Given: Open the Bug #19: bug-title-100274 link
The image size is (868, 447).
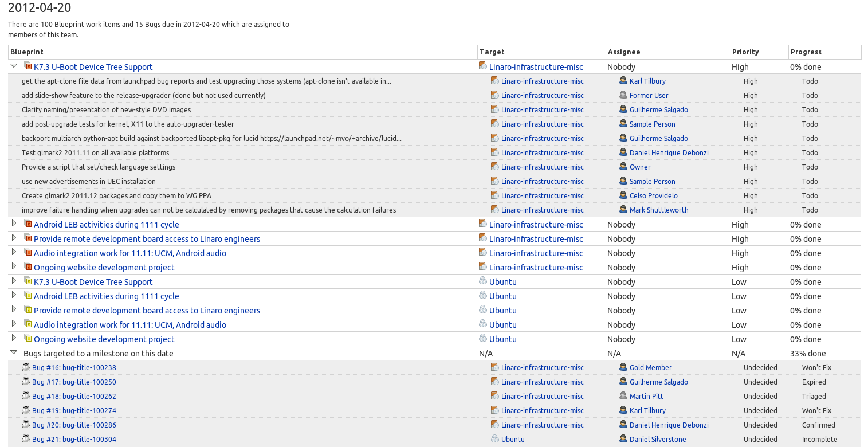Looking at the screenshot, I should 74,411.
